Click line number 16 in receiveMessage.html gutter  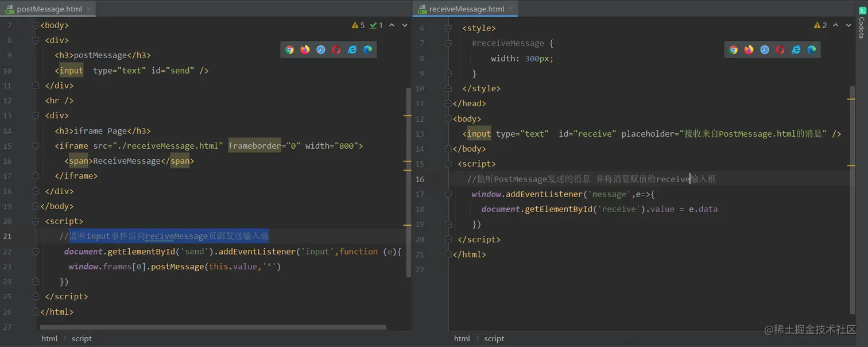420,179
